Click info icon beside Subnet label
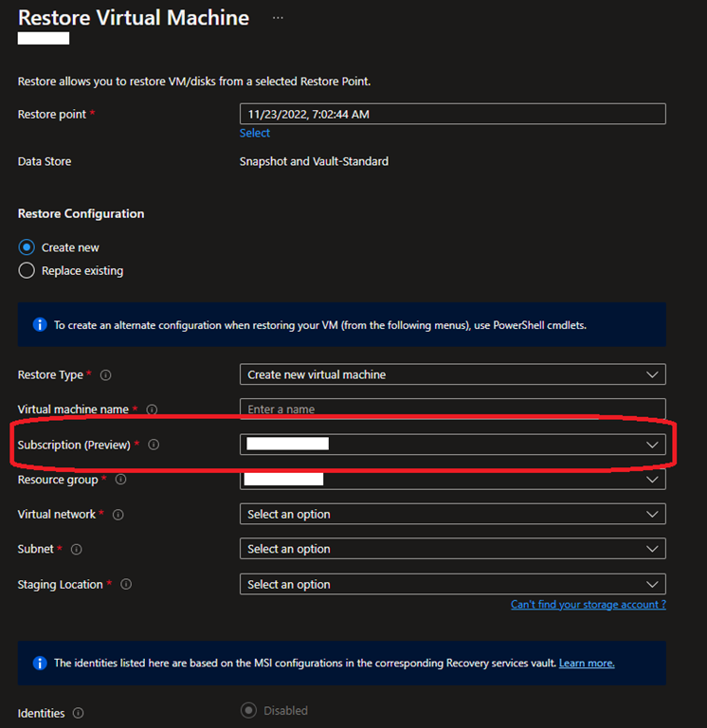Viewport: 707px width, 728px height. [x=77, y=550]
